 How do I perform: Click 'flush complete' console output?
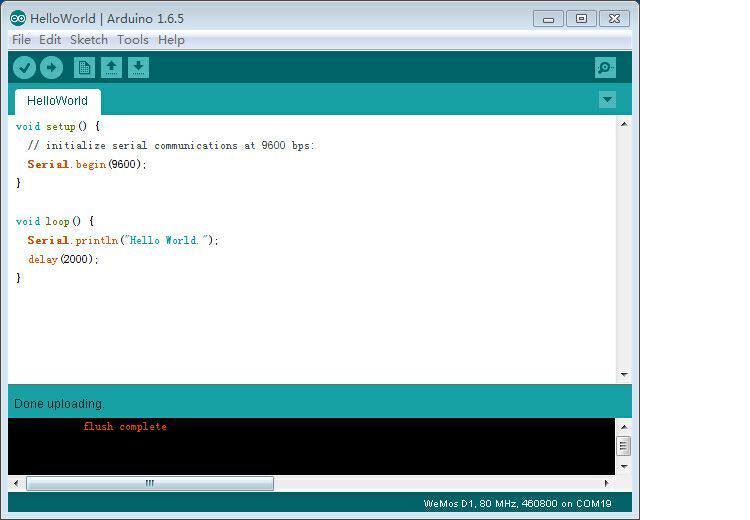point(125,426)
